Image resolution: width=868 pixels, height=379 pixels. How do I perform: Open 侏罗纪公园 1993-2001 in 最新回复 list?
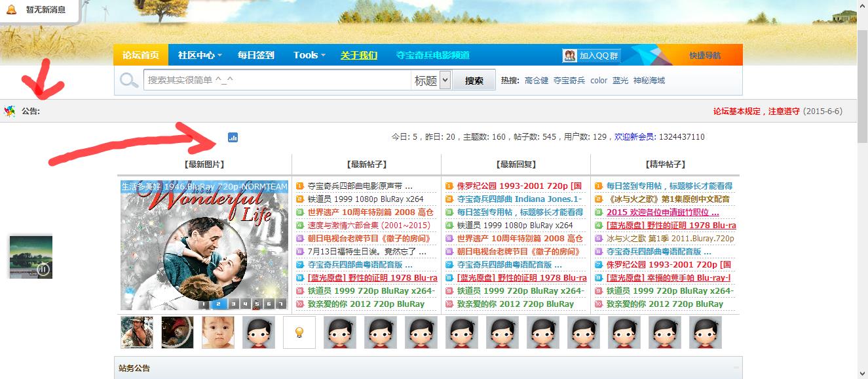tap(520, 186)
